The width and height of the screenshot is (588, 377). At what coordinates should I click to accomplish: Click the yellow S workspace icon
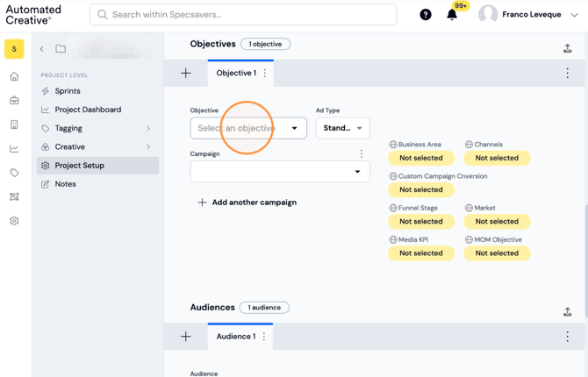tap(14, 49)
